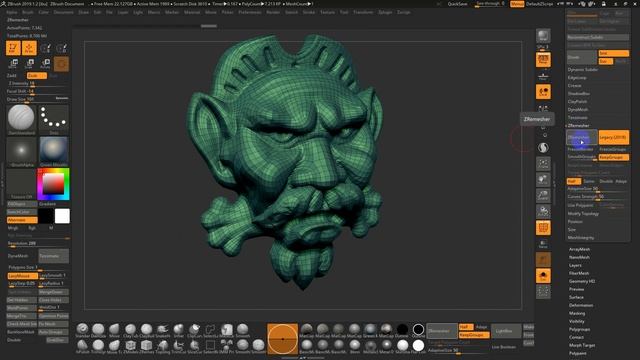
Task: Toggle PolyF polyframe display on right shelf
Action: (x=543, y=228)
